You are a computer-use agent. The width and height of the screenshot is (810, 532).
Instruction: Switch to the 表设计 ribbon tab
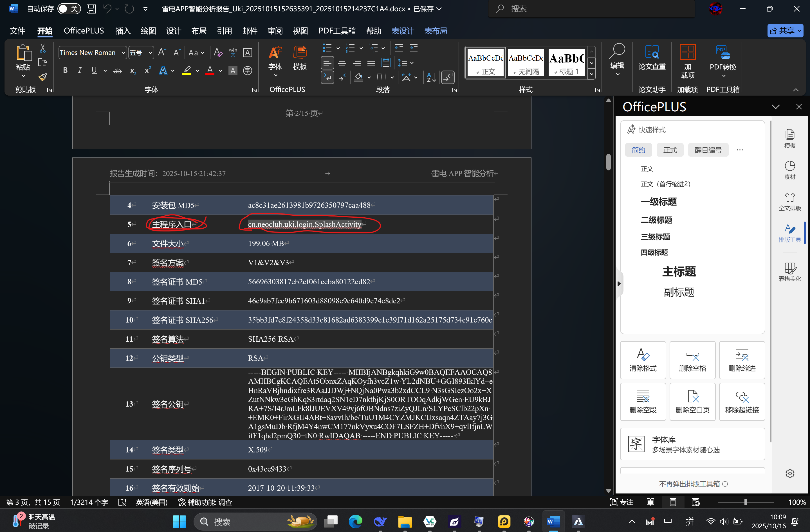[x=402, y=31]
